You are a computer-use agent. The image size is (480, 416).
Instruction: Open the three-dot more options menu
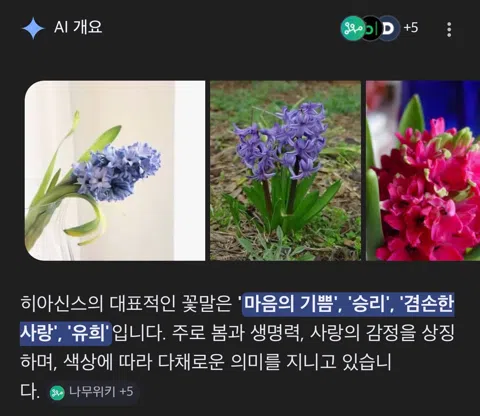pos(449,30)
